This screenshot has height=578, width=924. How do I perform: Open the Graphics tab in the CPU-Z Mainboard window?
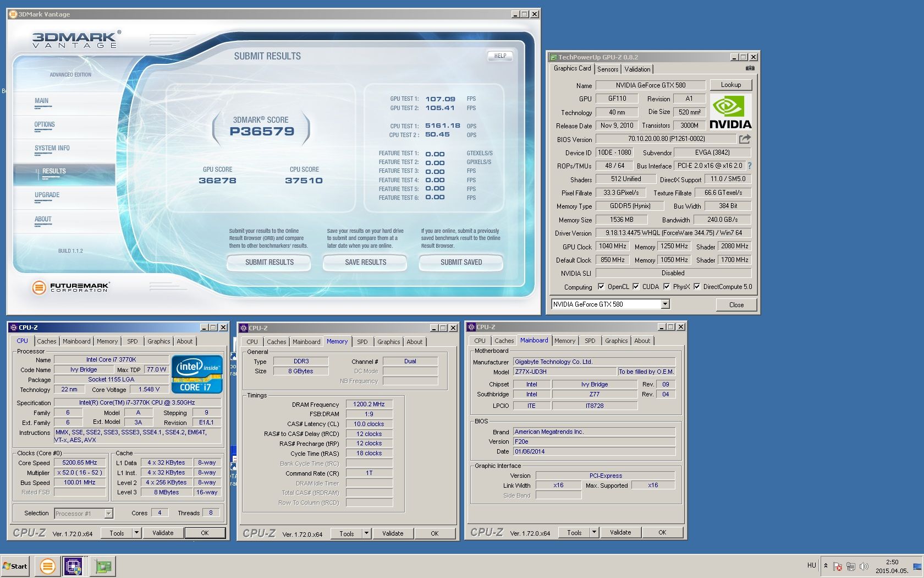tap(617, 341)
